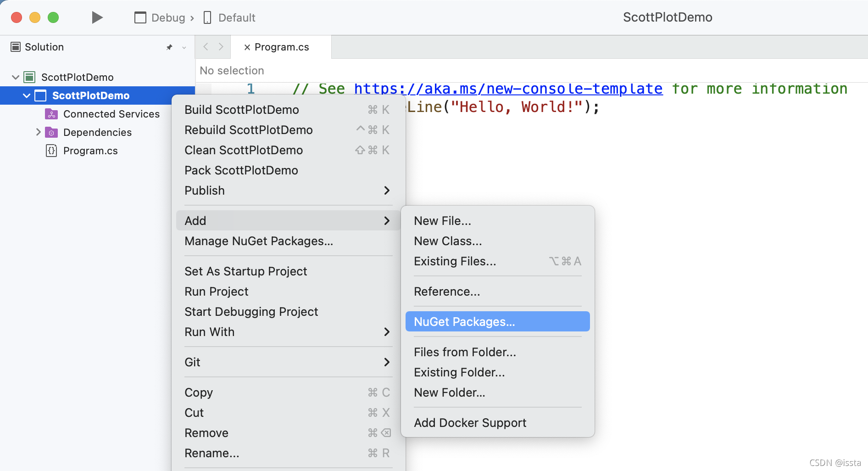
Task: Choose Rebuild ScottPlotDemo
Action: click(x=288, y=130)
